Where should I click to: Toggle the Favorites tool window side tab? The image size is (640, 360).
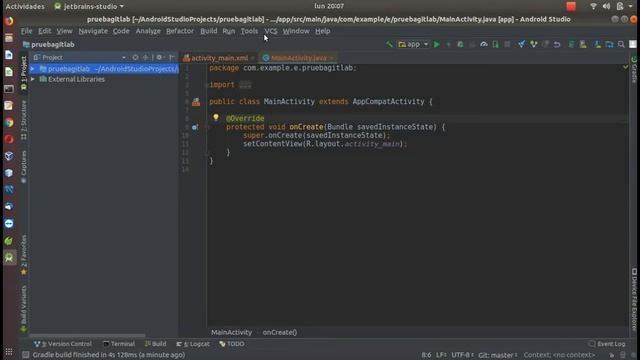pos(24,255)
